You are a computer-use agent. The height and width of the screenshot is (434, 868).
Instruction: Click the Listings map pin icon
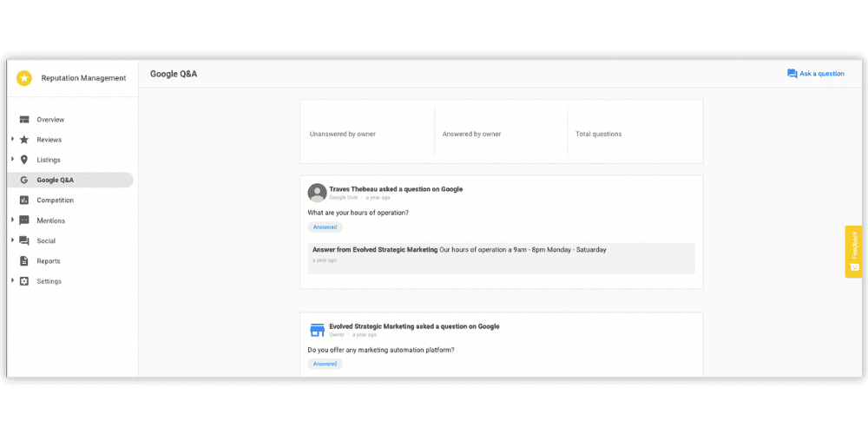pos(24,160)
